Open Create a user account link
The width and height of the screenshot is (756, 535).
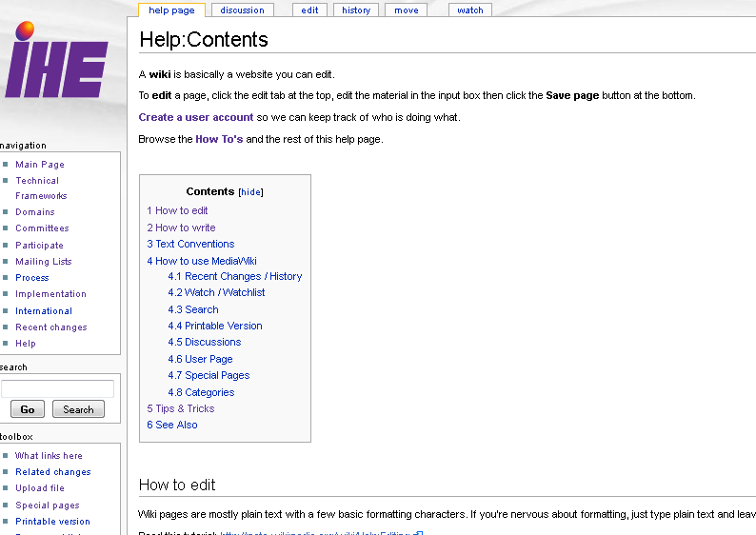[x=196, y=117]
